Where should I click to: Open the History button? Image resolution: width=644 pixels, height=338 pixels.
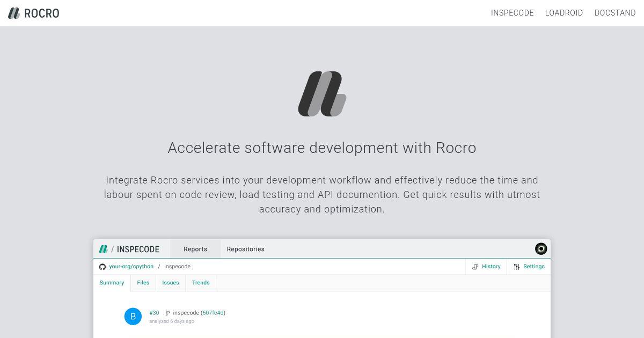pos(486,267)
